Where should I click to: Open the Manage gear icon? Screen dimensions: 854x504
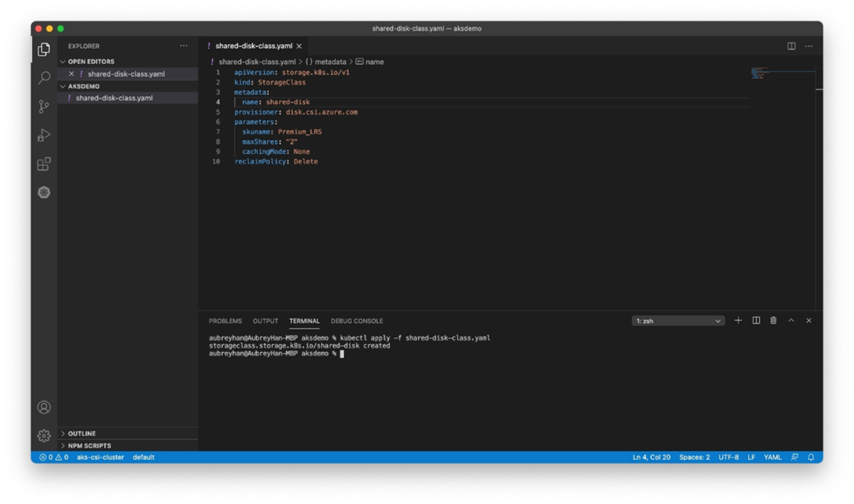click(x=44, y=435)
